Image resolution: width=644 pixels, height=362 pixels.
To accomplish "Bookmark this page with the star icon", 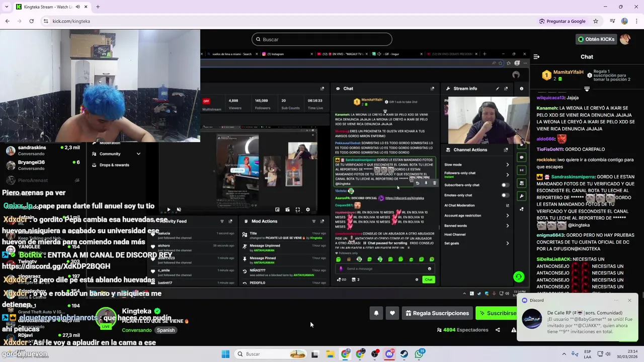I will click(596, 21).
